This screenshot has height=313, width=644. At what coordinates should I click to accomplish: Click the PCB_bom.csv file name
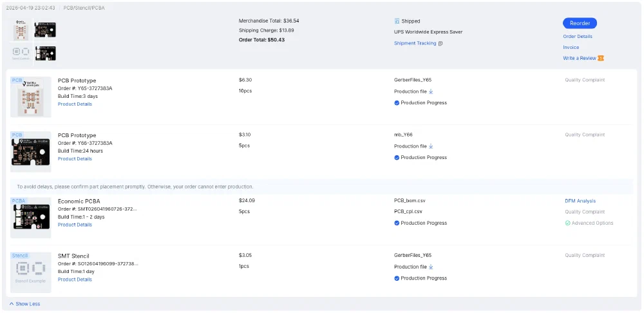tap(411, 201)
